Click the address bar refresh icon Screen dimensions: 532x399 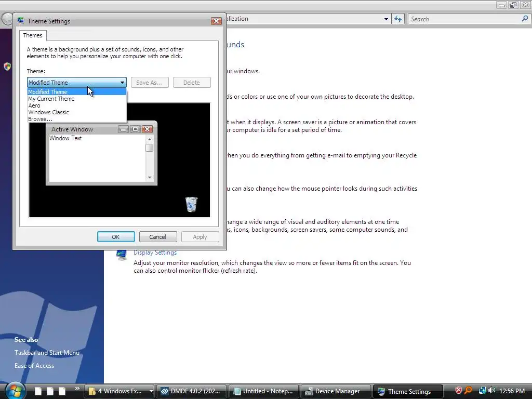pos(397,19)
